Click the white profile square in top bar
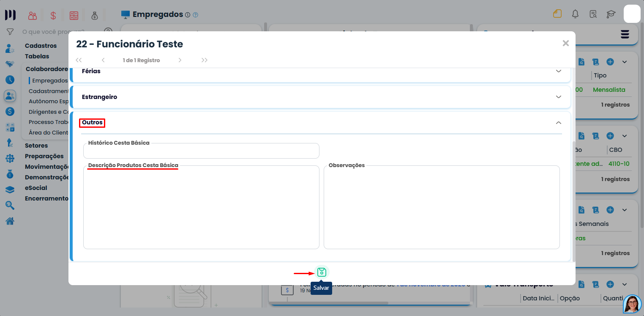Viewport: 644px width, 316px height. 632,14
